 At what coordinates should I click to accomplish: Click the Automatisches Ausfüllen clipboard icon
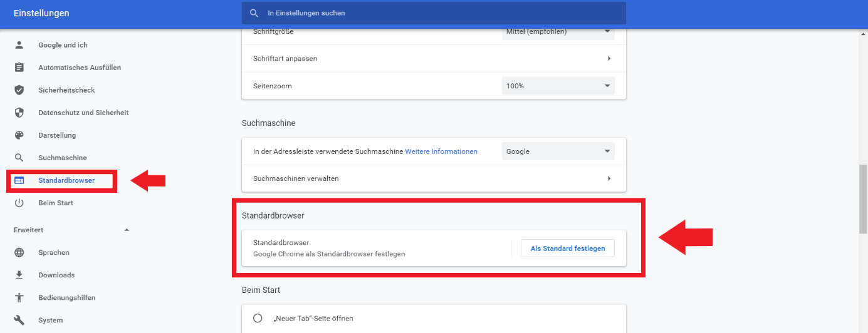pos(19,68)
